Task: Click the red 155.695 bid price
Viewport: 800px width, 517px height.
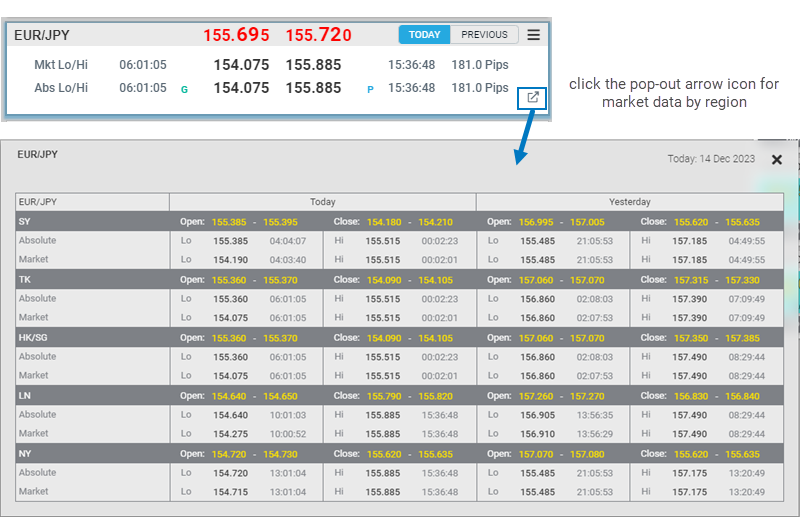Action: pyautogui.click(x=237, y=35)
